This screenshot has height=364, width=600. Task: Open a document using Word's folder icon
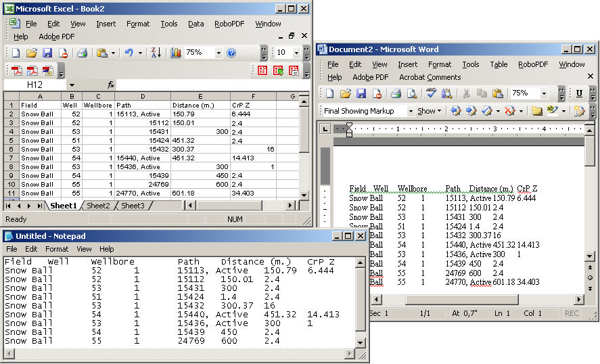pyautogui.click(x=346, y=93)
